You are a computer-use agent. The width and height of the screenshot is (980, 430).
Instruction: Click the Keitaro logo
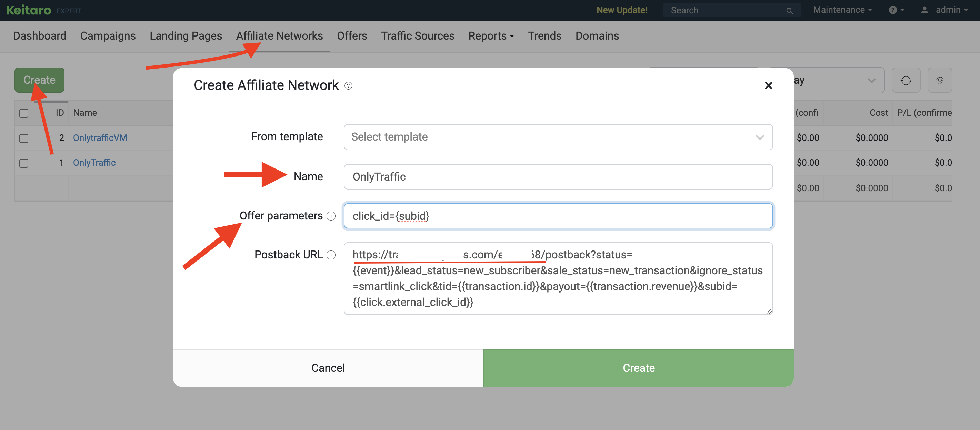click(x=29, y=10)
